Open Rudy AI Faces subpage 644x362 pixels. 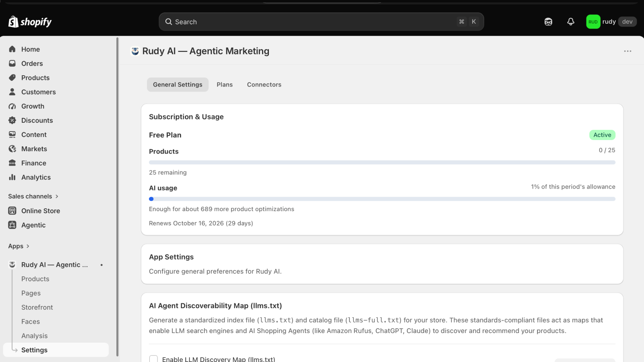pos(31,321)
